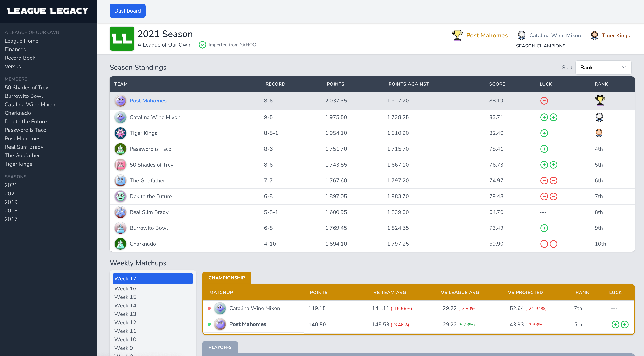Click Tiger Kings third-place name in header
Image resolution: width=644 pixels, height=356 pixels.
click(x=616, y=35)
